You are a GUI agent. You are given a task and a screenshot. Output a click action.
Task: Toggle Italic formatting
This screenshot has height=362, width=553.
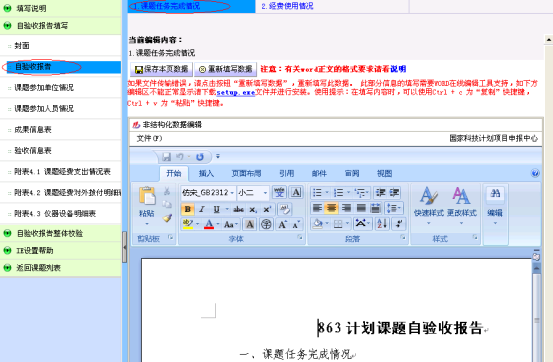coord(202,209)
